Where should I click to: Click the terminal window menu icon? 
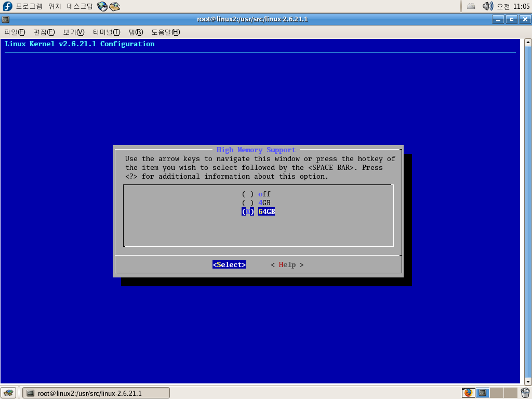click(x=6, y=20)
